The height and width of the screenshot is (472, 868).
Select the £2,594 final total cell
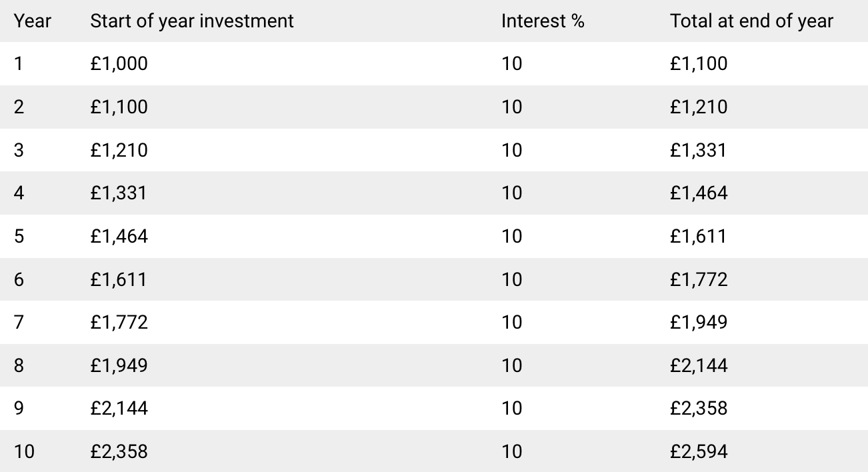tap(699, 452)
